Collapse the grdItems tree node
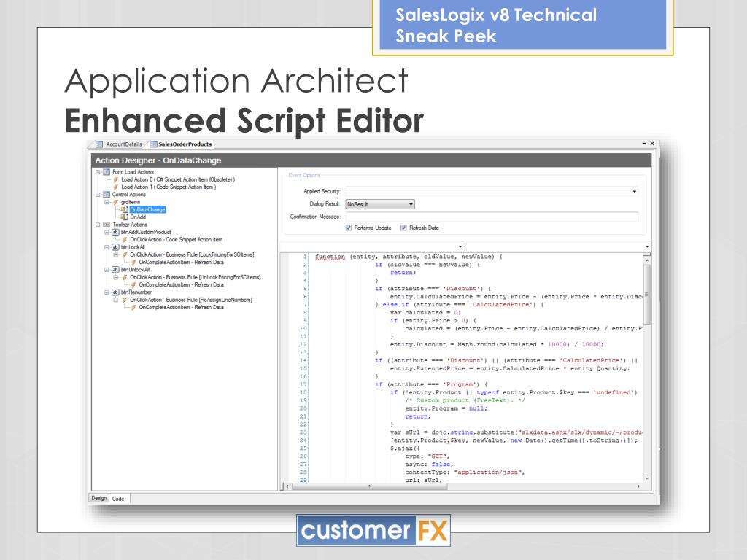This screenshot has width=747, height=560. coord(107,202)
